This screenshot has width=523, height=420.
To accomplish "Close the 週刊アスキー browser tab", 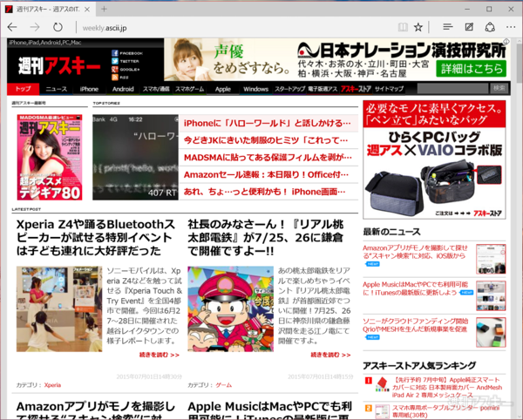I will point(87,10).
